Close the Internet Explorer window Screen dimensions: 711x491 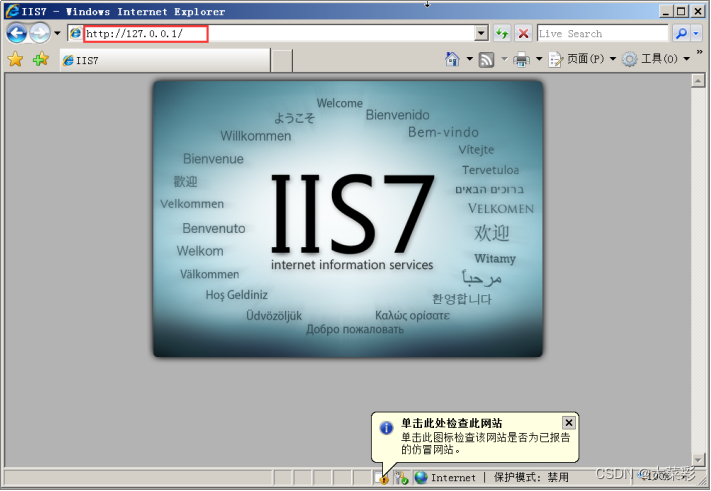(698, 11)
